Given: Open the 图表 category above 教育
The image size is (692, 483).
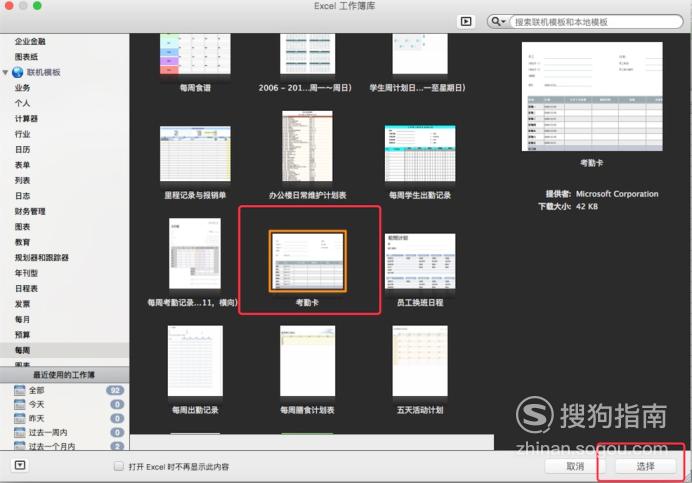Looking at the screenshot, I should pyautogui.click(x=23, y=227).
